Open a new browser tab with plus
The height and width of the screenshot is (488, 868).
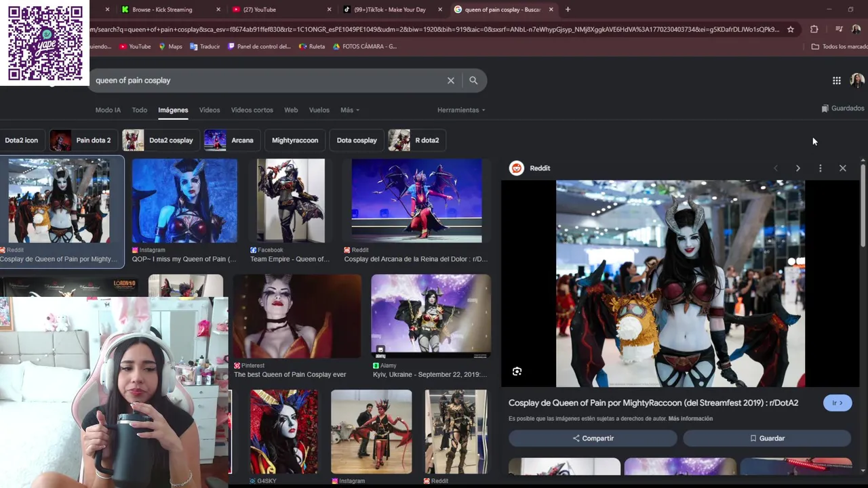point(568,9)
